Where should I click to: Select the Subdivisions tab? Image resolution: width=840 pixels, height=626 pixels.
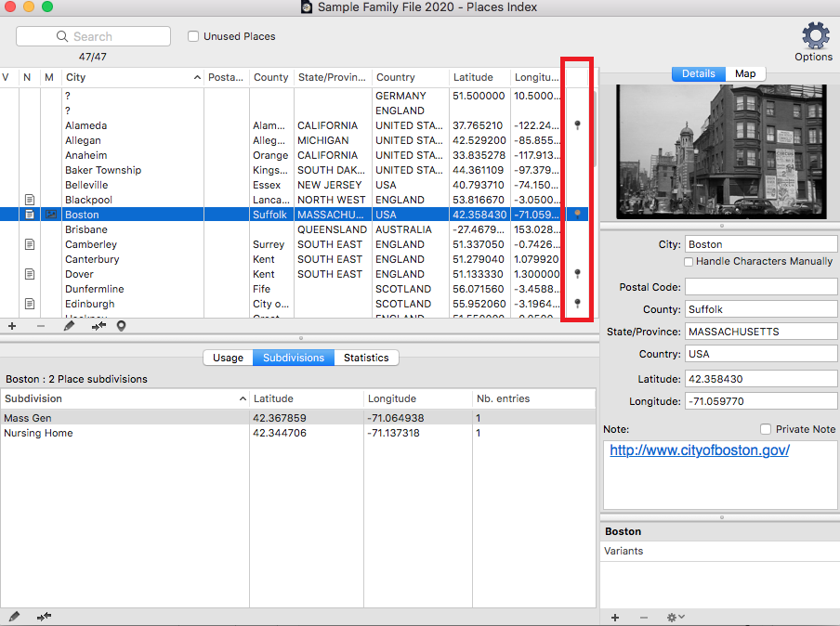tap(294, 358)
